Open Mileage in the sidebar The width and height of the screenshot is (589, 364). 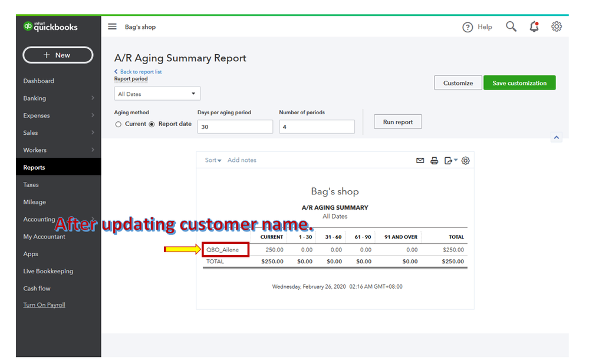coord(35,202)
